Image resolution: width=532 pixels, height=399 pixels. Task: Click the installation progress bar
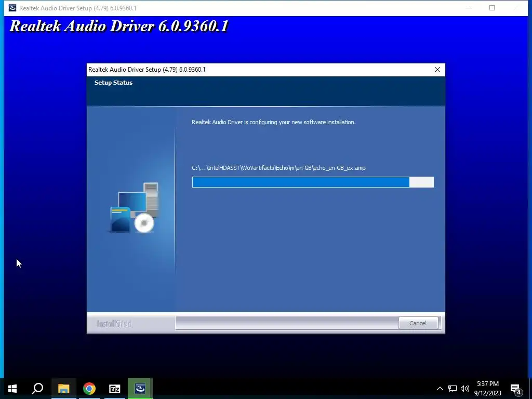[312, 182]
